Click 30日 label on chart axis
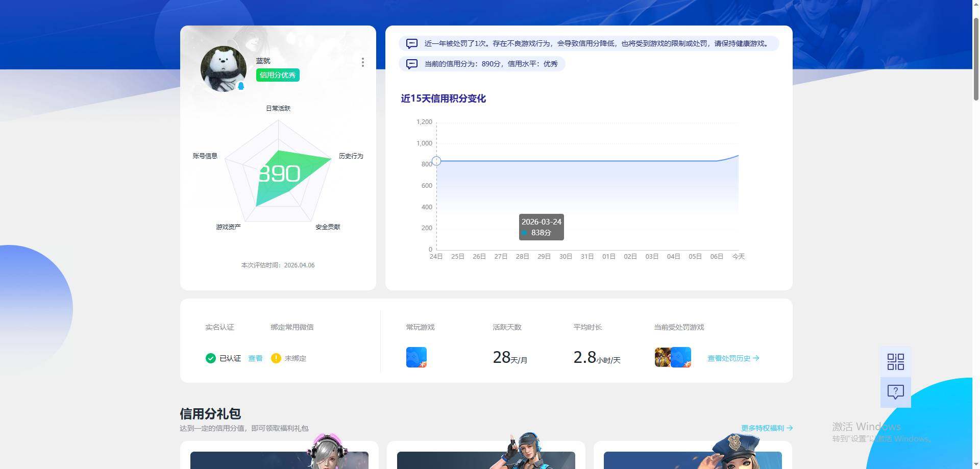 point(566,257)
